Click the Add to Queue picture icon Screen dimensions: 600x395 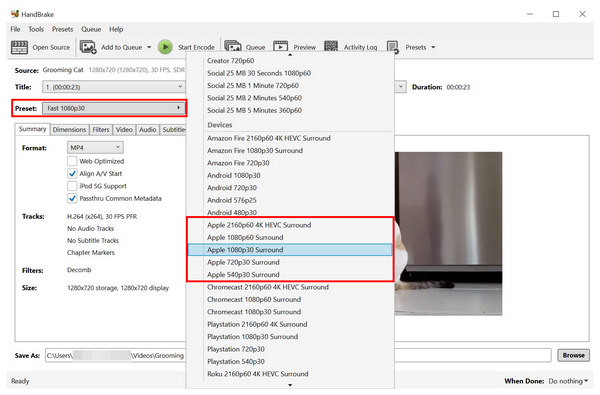click(x=88, y=47)
